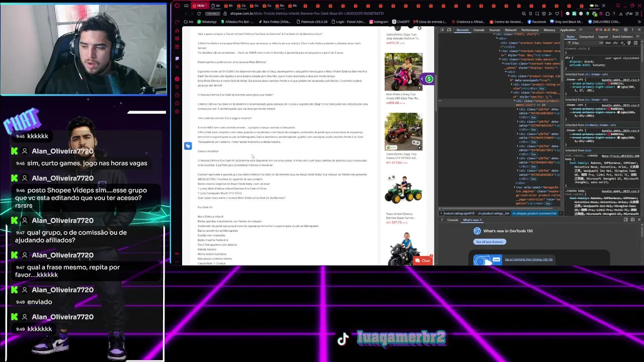Switch to the Event Listeners tab
Image resolution: width=644 pixels, height=362 pixels.
click(x=622, y=37)
